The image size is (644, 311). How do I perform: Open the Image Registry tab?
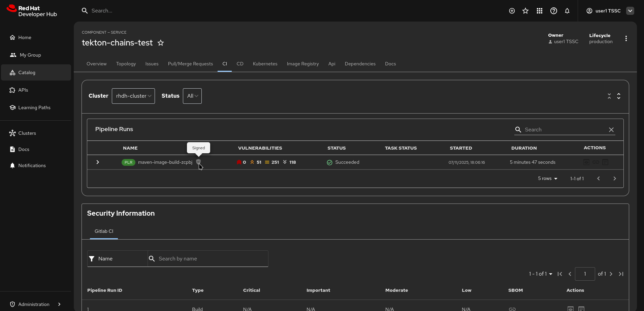click(302, 64)
